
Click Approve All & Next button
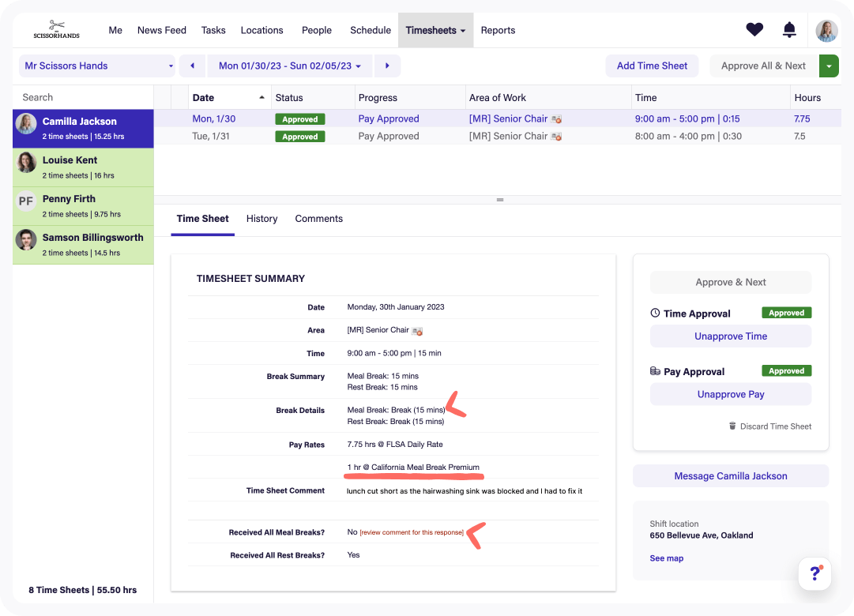764,66
